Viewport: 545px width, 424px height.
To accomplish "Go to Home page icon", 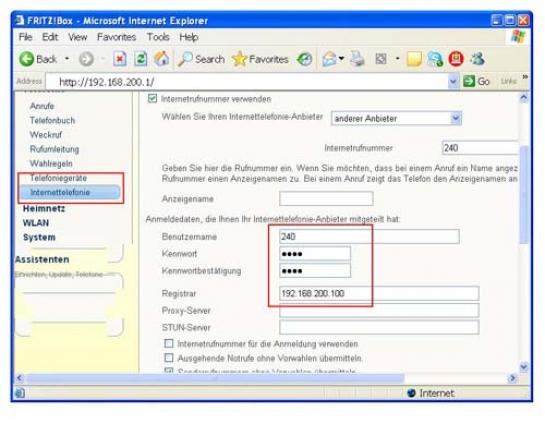I will [x=161, y=59].
